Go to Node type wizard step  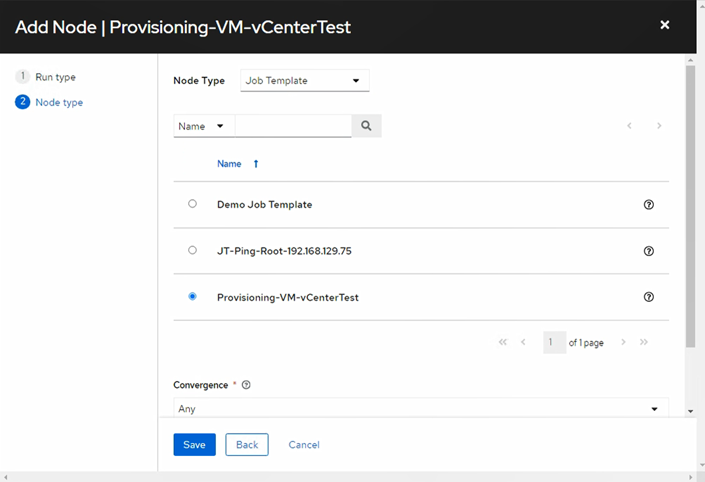(58, 102)
